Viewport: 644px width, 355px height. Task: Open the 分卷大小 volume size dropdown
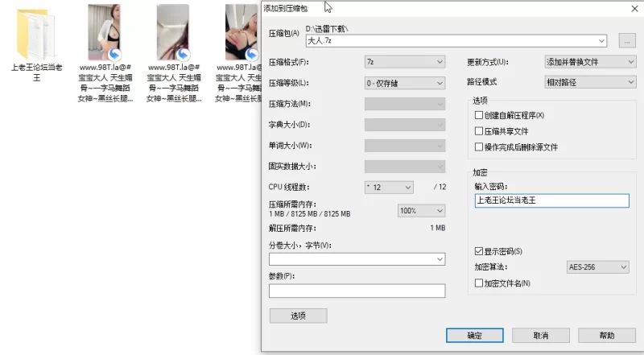[439, 259]
